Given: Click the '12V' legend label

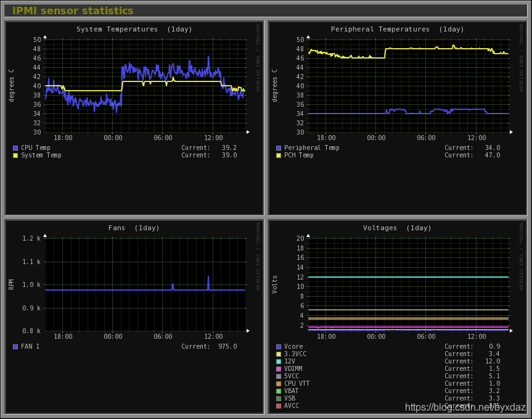Looking at the screenshot, I should 290,361.
